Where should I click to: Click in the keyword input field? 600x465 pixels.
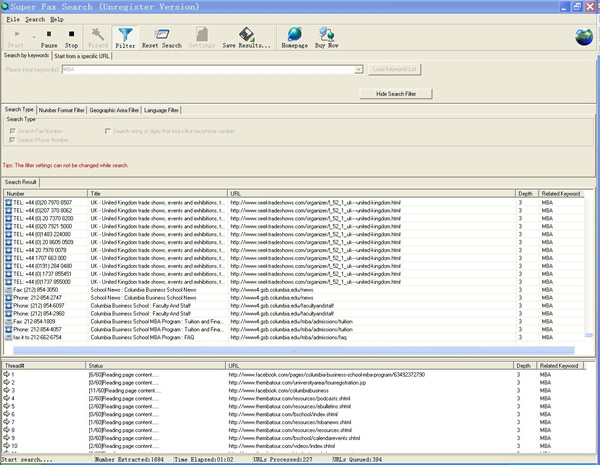[209, 70]
